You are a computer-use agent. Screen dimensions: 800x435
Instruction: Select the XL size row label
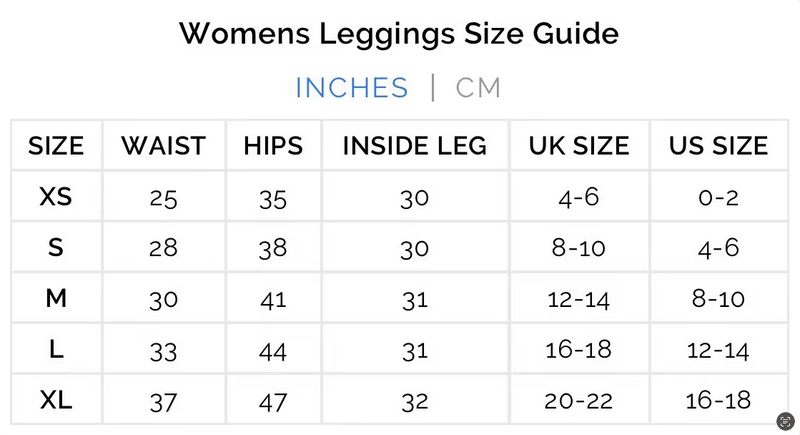[x=56, y=401]
